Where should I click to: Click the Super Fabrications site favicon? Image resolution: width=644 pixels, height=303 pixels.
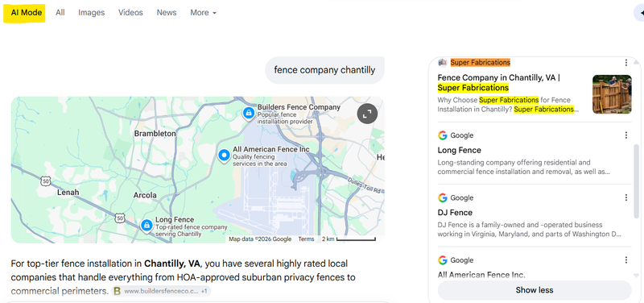[x=442, y=63]
